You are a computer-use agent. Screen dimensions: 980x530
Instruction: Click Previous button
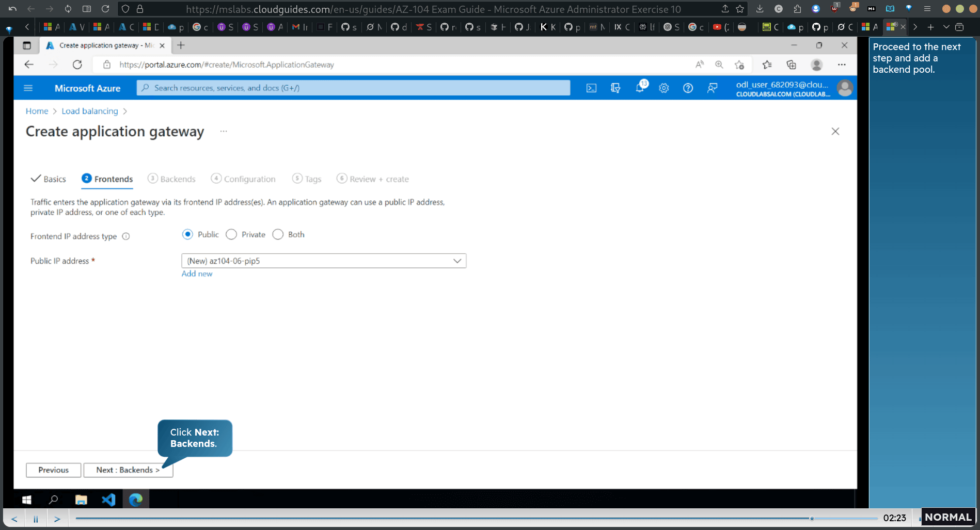(53, 470)
